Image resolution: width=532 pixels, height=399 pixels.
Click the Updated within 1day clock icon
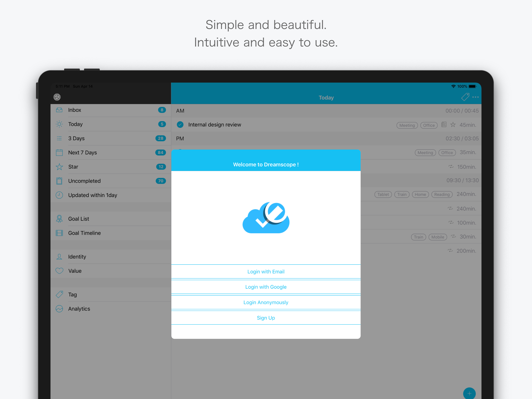59,195
